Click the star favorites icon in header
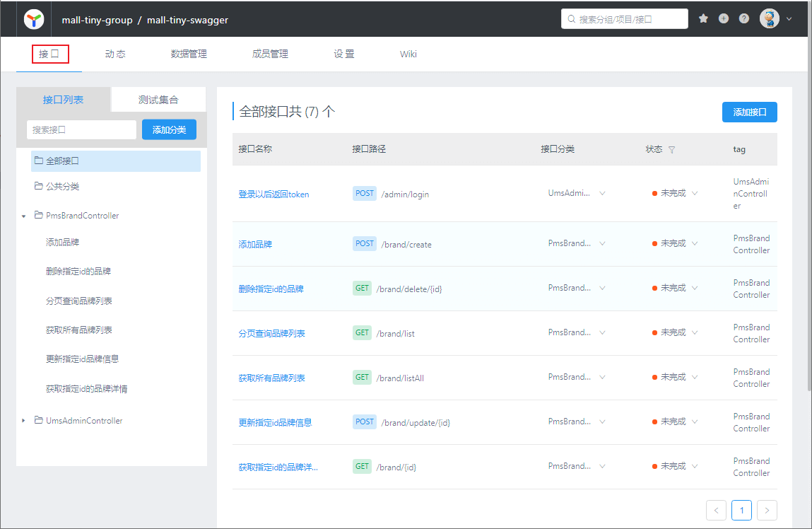Viewport: 812px width, 529px height. [703, 19]
